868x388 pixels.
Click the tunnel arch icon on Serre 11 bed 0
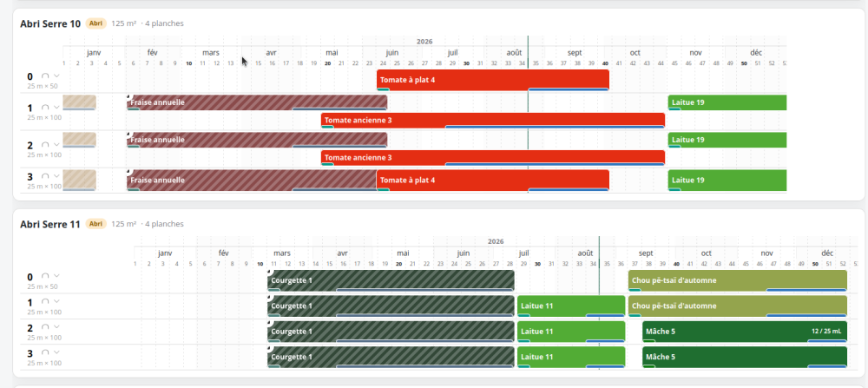(45, 276)
